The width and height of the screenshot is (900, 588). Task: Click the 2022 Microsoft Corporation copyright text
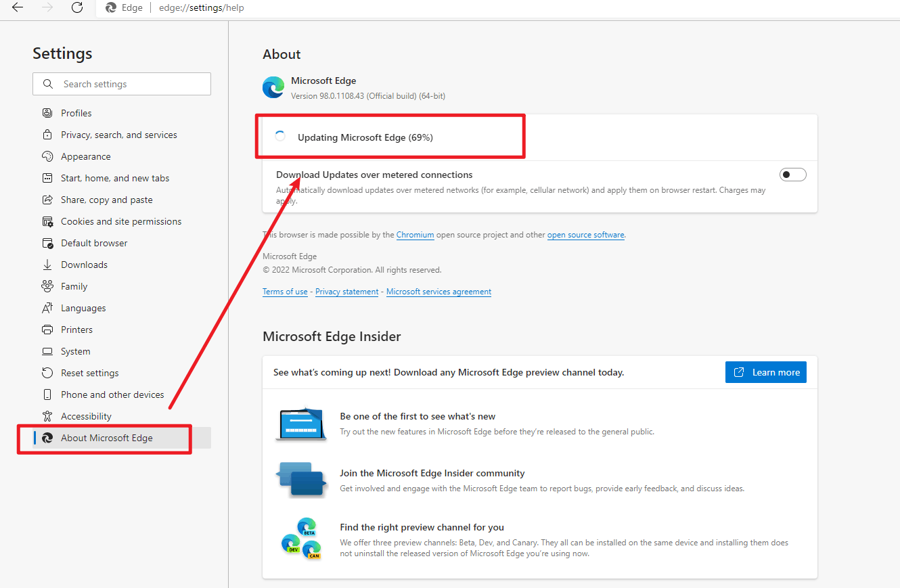point(352,270)
